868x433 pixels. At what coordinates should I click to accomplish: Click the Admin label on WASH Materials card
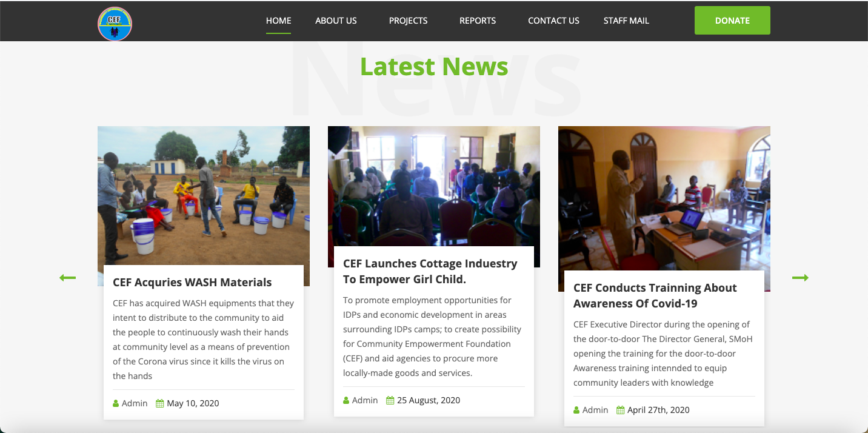tap(135, 403)
